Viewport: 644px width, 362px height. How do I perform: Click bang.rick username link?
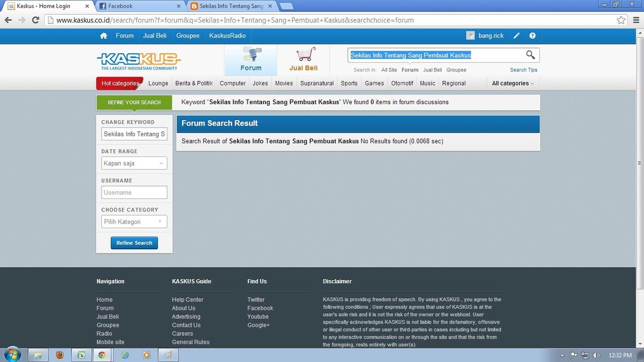point(491,36)
